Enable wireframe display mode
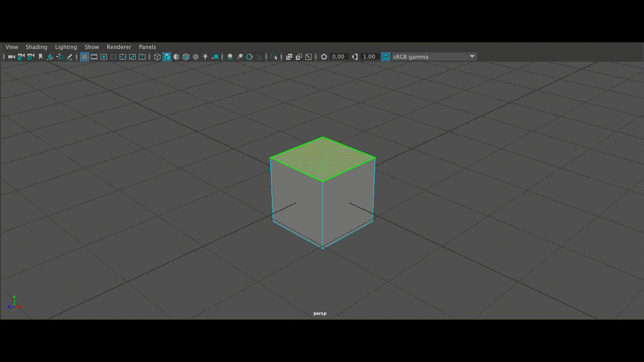Screen dimensions: 644x362 tap(157, 57)
